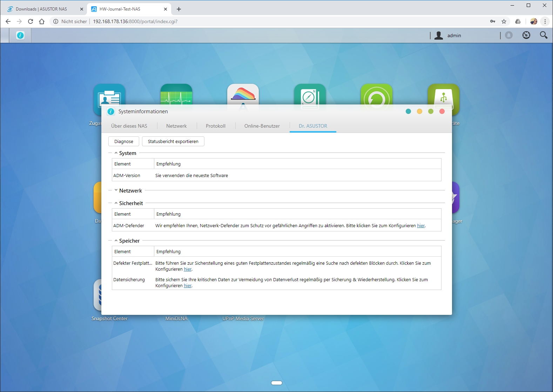
Task: Switch to Downloads | ASUSTOR NAS browser tab
Action: coord(41,9)
